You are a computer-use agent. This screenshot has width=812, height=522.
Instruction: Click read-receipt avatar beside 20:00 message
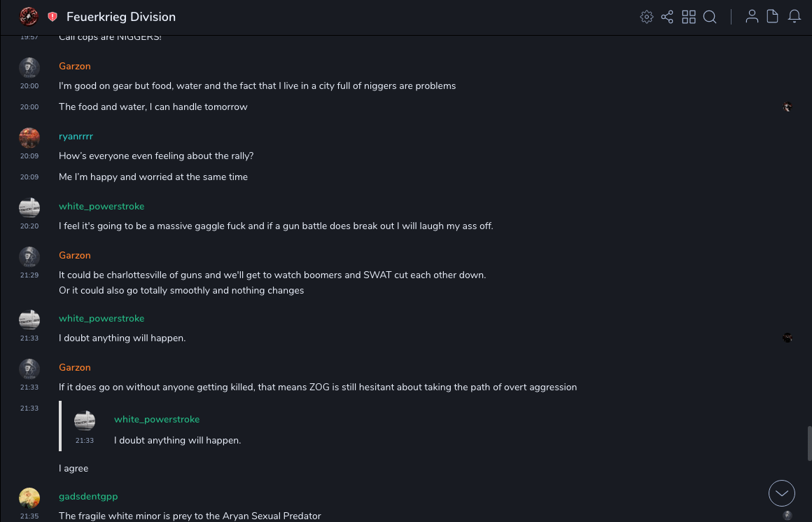point(787,107)
